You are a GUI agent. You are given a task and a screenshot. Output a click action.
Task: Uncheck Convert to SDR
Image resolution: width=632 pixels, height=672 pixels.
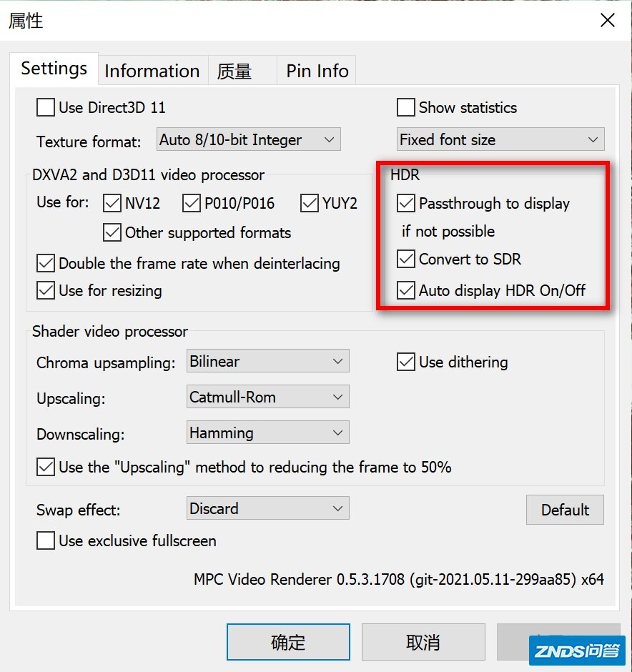406,259
